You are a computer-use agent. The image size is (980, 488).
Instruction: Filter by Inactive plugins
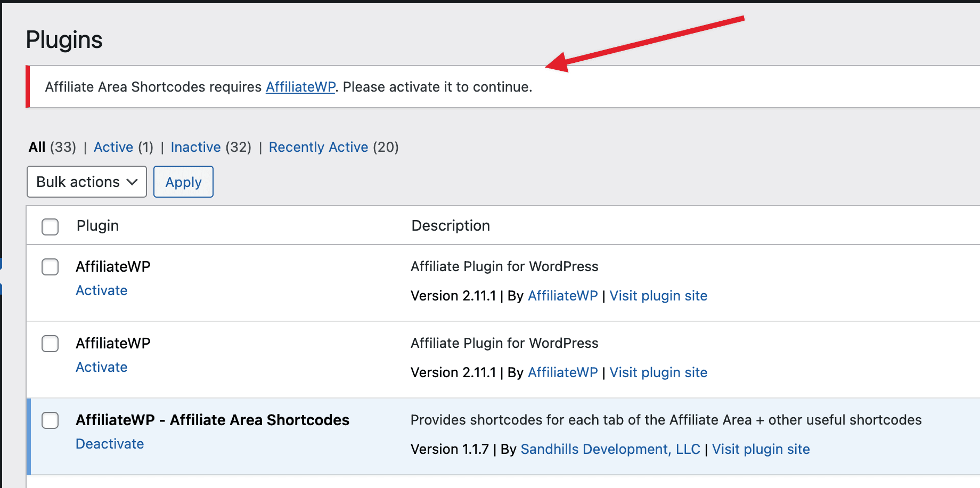(x=195, y=147)
